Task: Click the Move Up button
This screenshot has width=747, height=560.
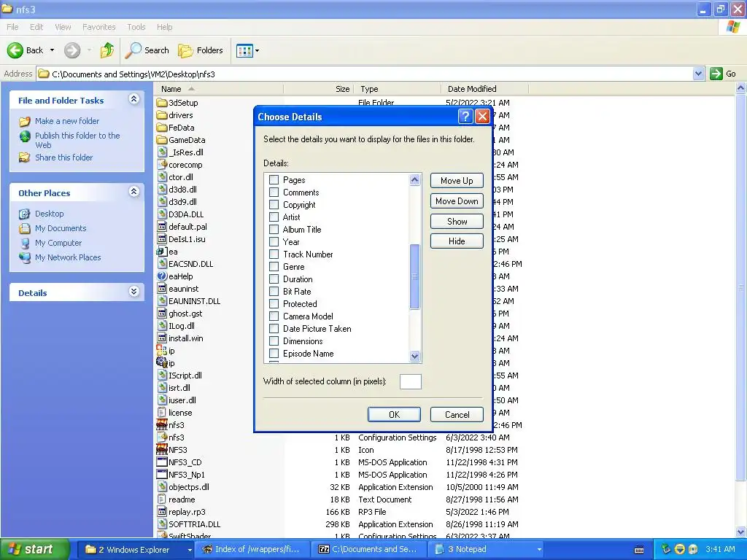Action: (457, 181)
